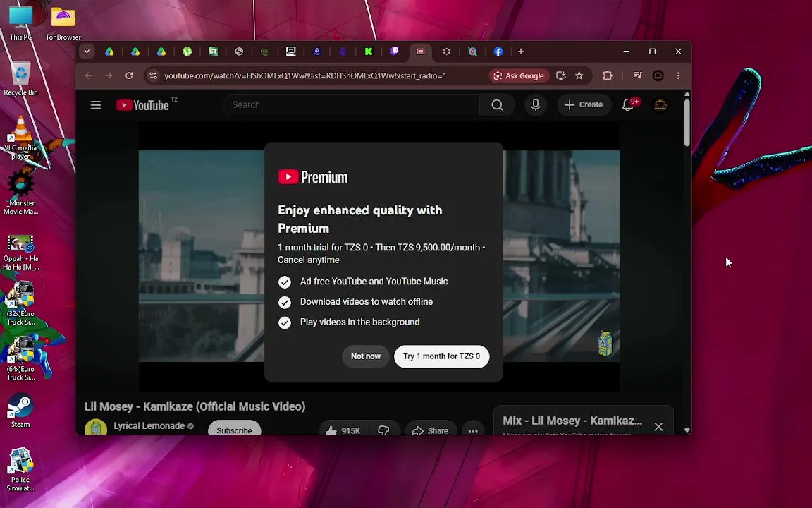Viewport: 812px width, 508px height.
Task: Close the Mix - Lil Mosey playlist panel
Action: coord(658,427)
